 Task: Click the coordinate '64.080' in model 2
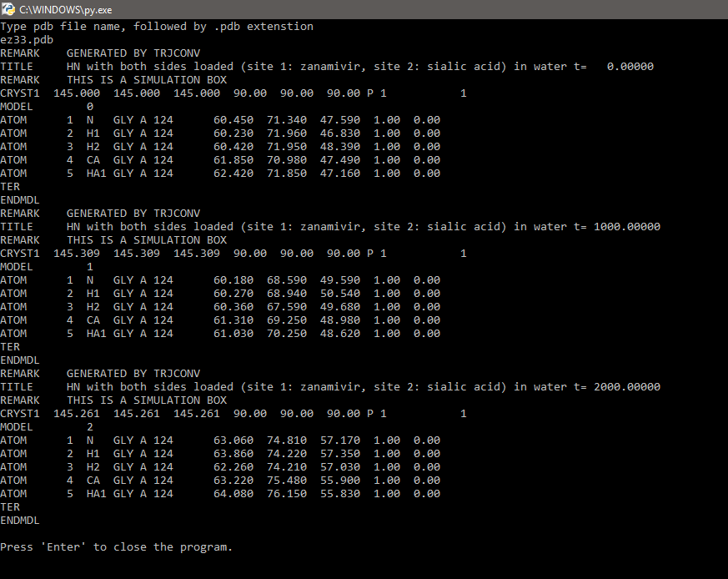[x=233, y=494]
